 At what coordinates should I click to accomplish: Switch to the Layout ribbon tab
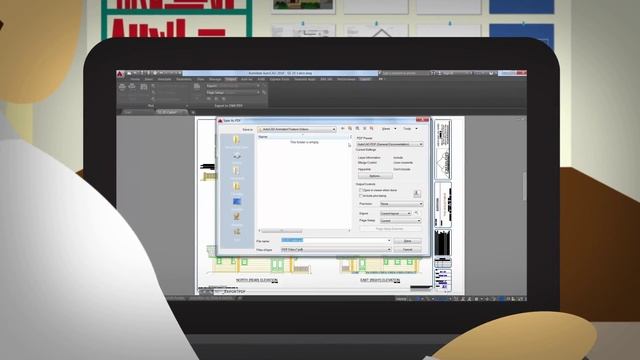click(365, 79)
